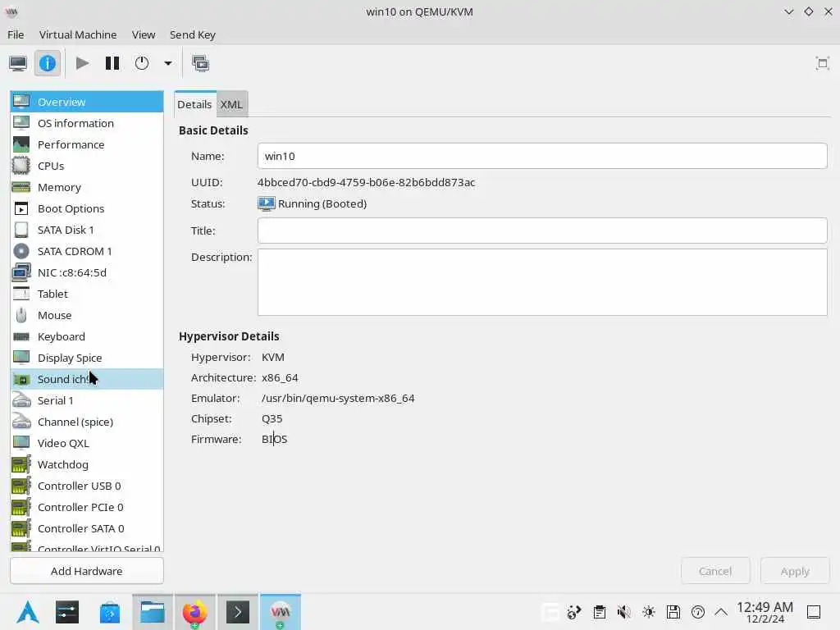Switch to the Details tab
Viewport: 840px width, 630px height.
(194, 104)
